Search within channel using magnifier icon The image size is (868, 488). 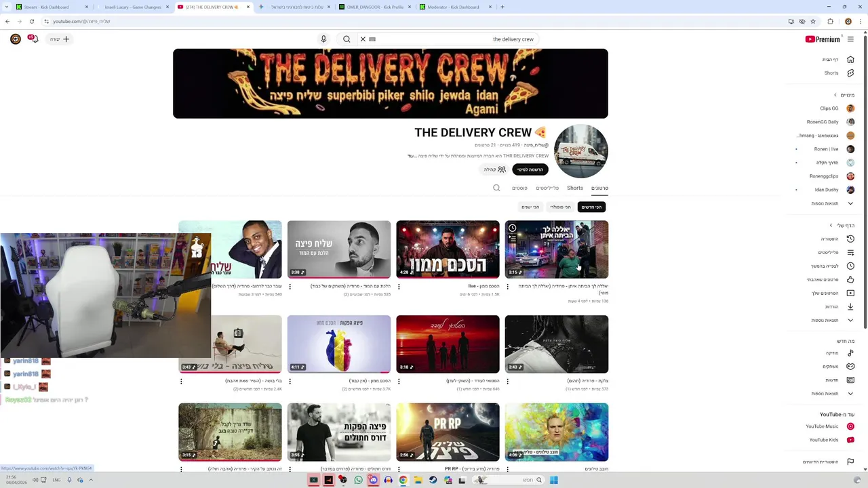point(496,188)
